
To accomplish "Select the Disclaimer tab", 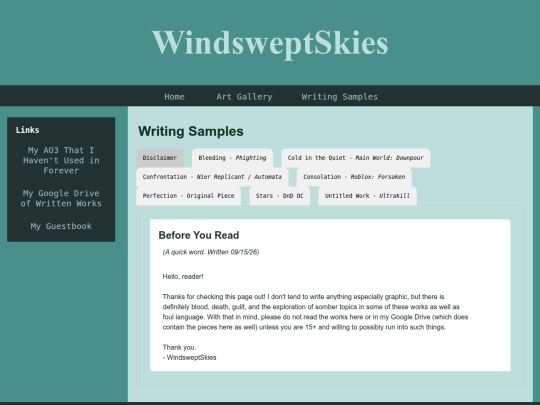I will 160,158.
